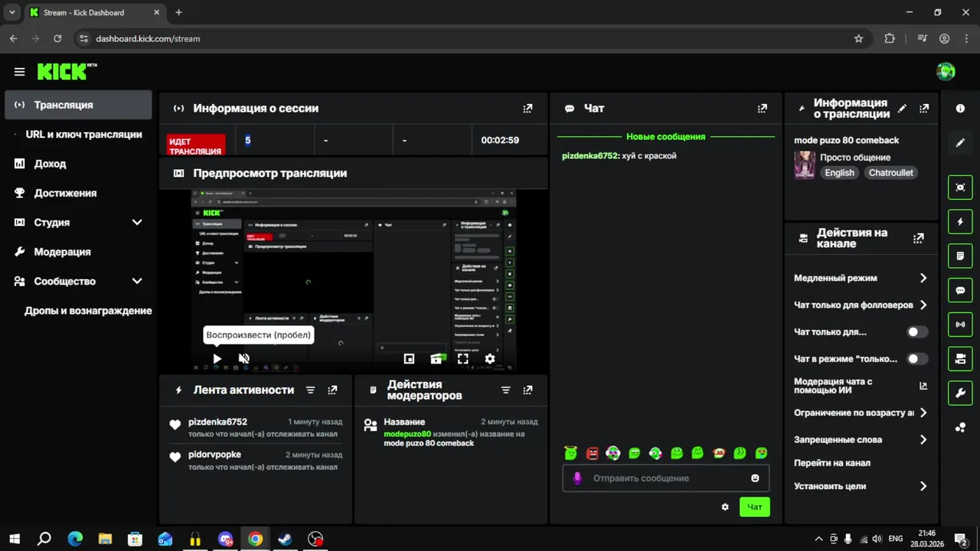Click Перейти на канал
Screen dimensions: 980x551
click(832, 463)
